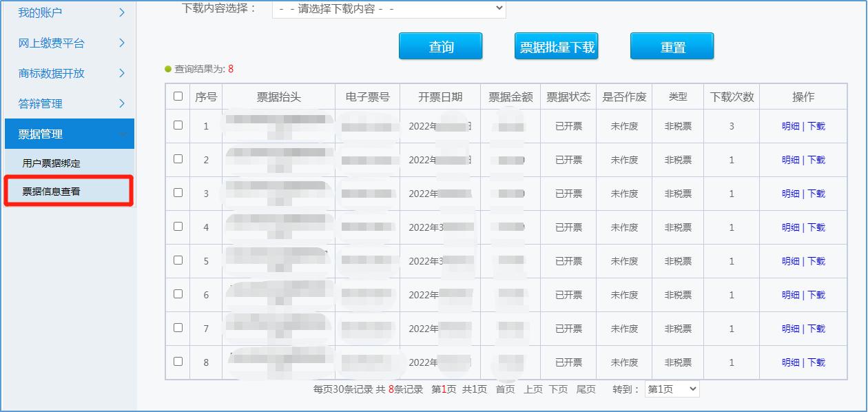Go to 首页 first page
This screenshot has height=412, width=868.
[x=504, y=389]
